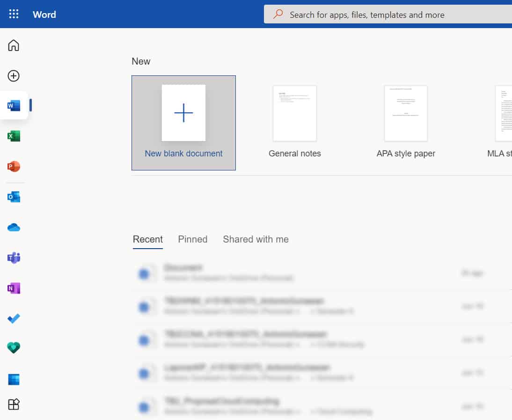Screen dimensions: 512x420
Task: Go to the Home icon in sidebar
Action: (14, 45)
